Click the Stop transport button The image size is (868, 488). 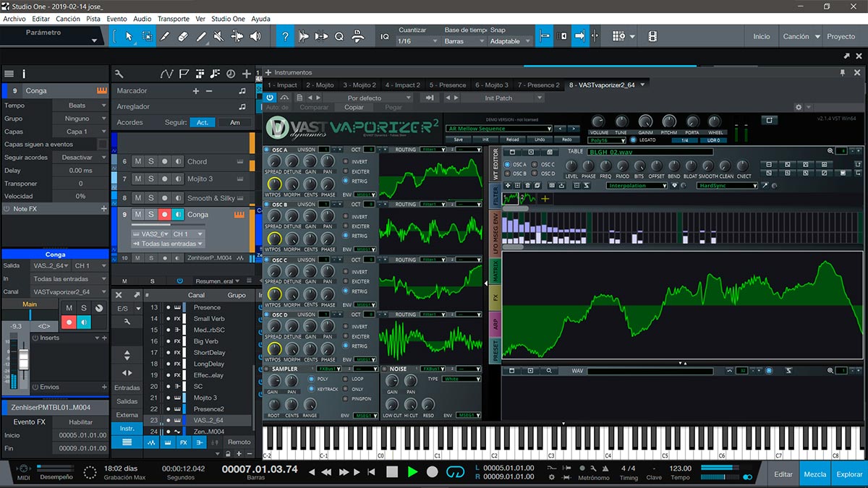click(392, 471)
